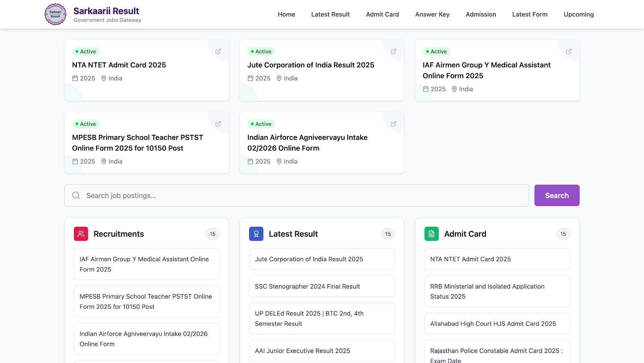Open Agniveervayu Intake 02/2026 in Recruitments list
The width and height of the screenshot is (644, 363).
coord(147,339)
